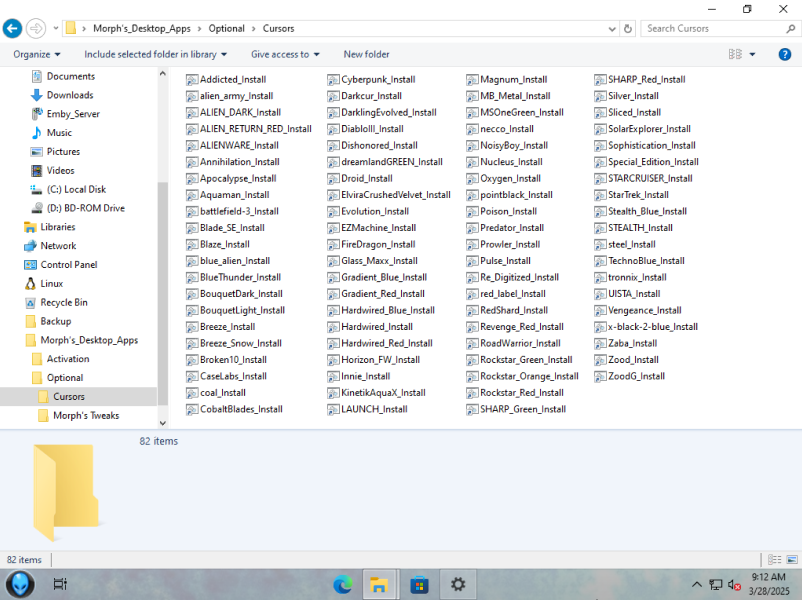Image resolution: width=802 pixels, height=600 pixels.
Task: Select the Predator_Install file
Action: (x=505, y=228)
